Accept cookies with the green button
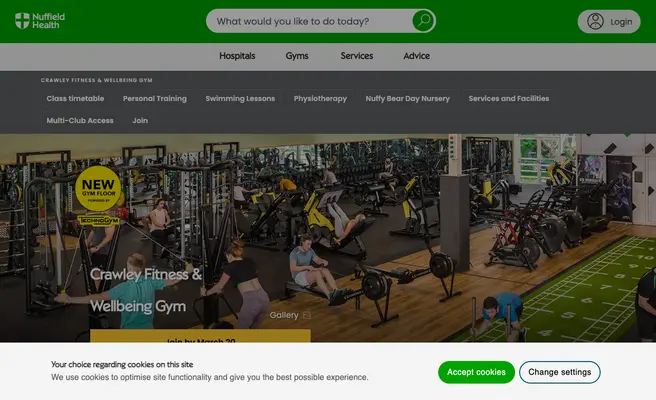The width and height of the screenshot is (656, 400). (476, 372)
